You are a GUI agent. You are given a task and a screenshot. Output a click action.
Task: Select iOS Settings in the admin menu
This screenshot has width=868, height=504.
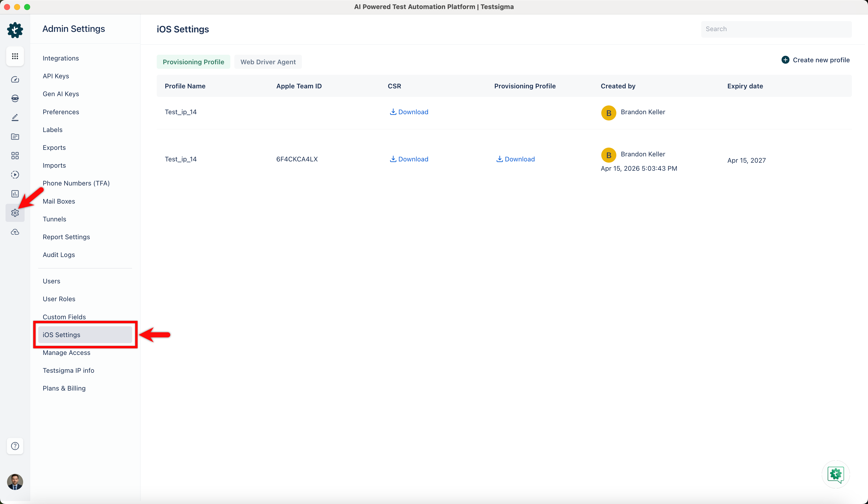pos(85,335)
